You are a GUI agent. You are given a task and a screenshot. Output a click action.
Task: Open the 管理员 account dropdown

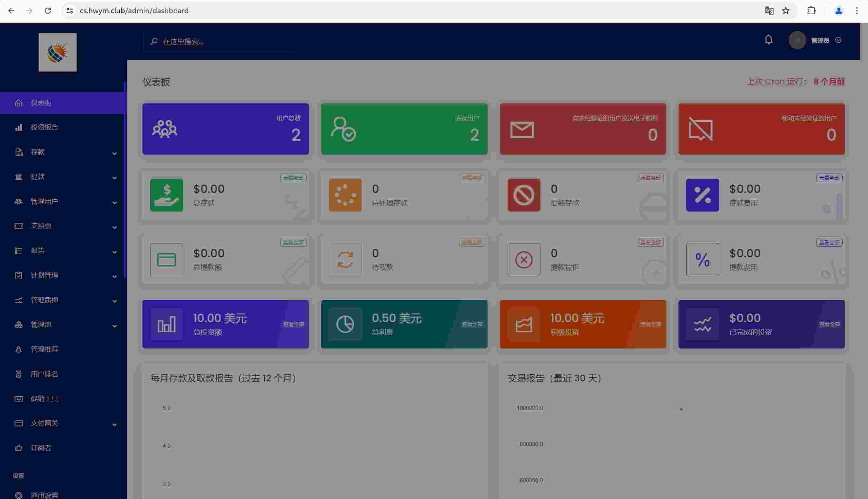point(820,40)
